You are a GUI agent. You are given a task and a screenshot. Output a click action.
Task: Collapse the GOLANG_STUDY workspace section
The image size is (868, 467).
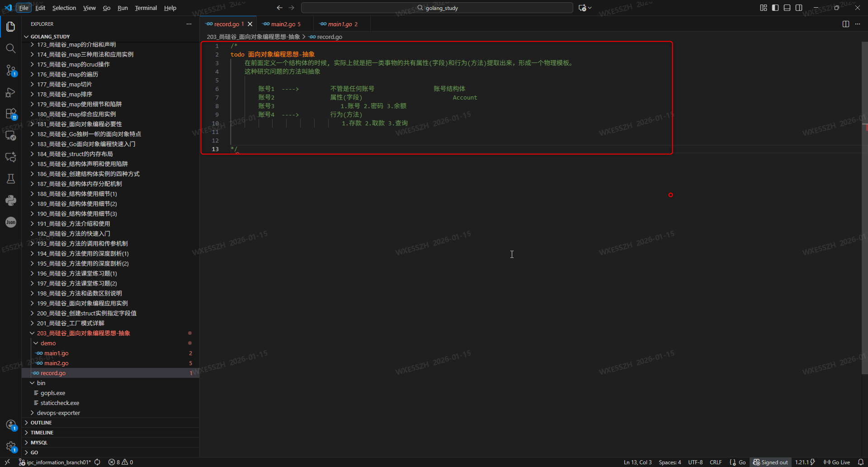click(x=110, y=37)
